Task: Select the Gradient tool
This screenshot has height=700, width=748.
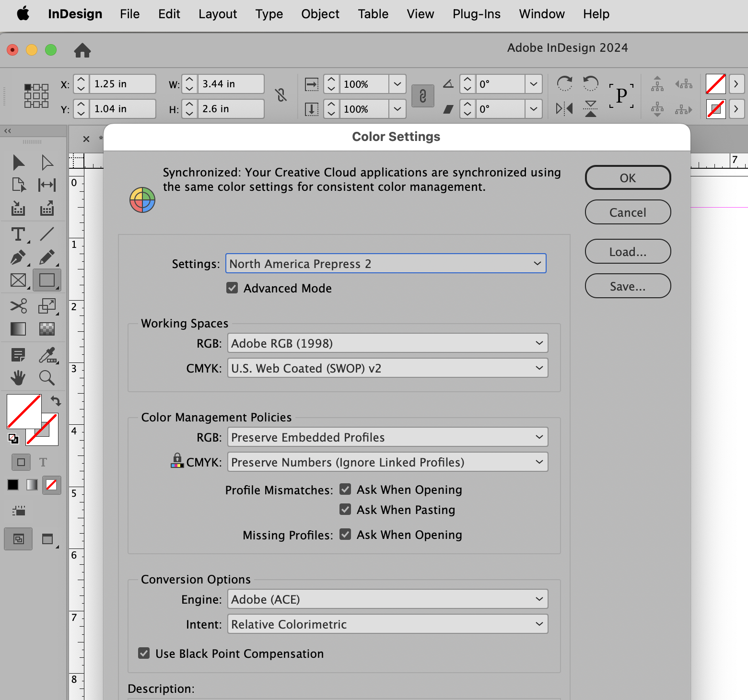Action: [x=18, y=329]
